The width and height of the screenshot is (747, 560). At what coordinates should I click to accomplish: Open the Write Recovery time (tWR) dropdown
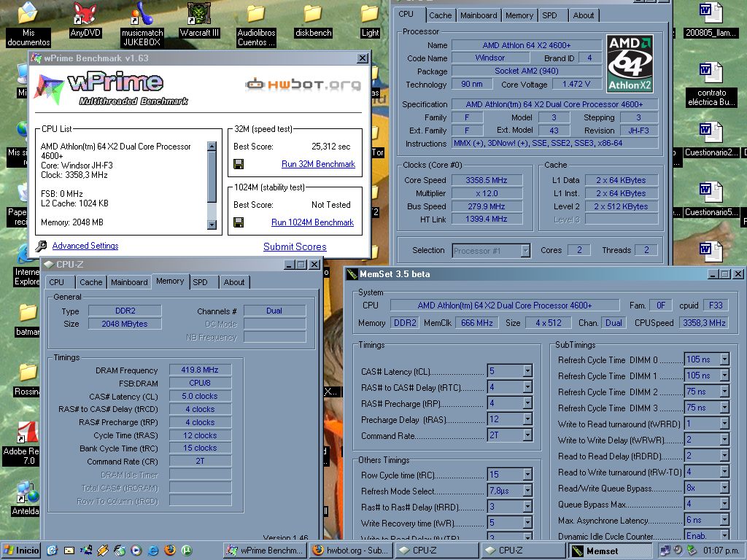(x=527, y=523)
